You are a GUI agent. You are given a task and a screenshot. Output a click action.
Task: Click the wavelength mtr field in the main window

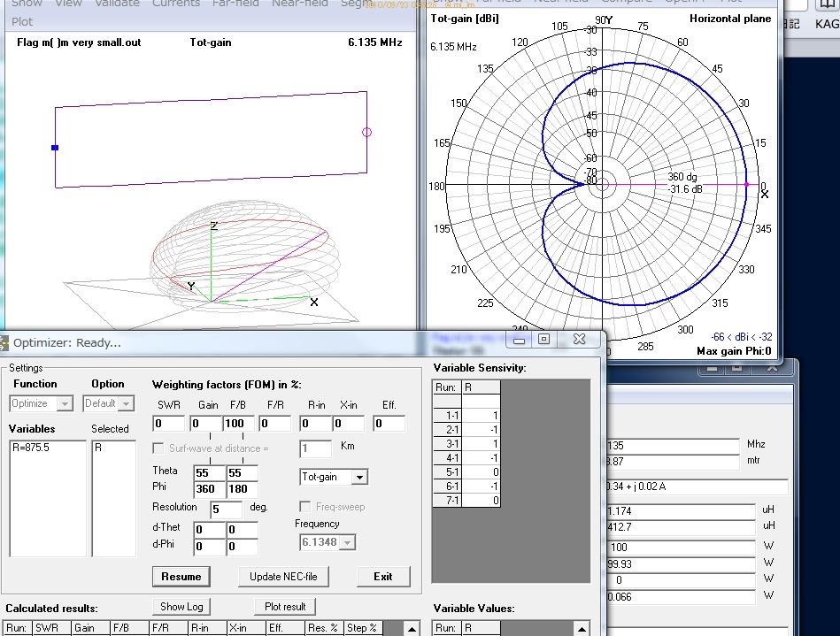(673, 462)
